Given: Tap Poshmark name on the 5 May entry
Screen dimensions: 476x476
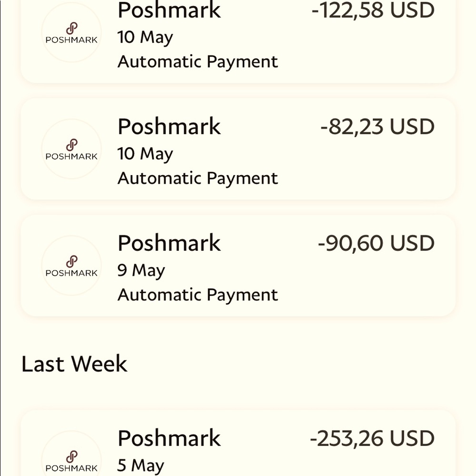Looking at the screenshot, I should [169, 438].
